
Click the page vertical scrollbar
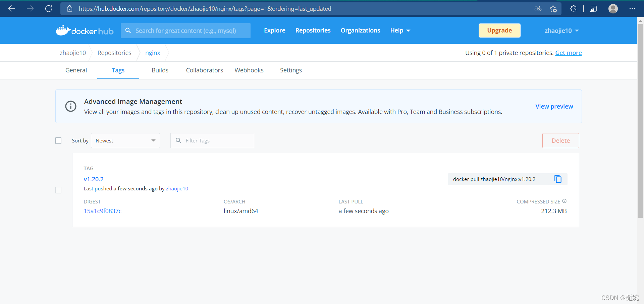(640, 121)
